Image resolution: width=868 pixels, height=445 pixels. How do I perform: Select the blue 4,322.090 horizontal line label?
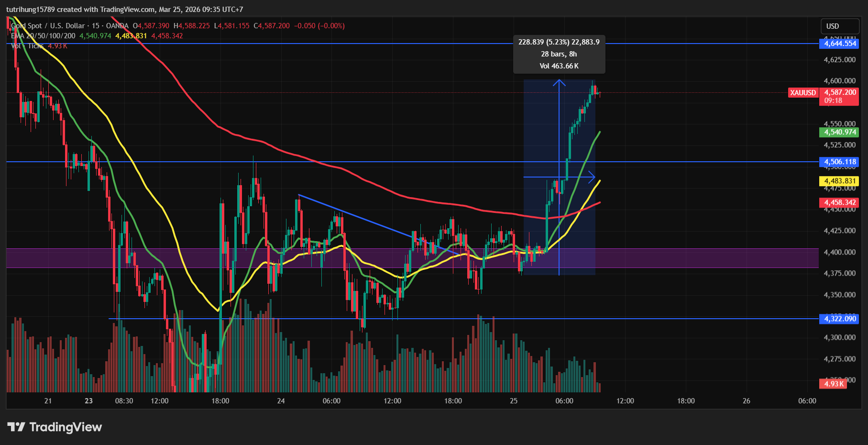(x=839, y=319)
